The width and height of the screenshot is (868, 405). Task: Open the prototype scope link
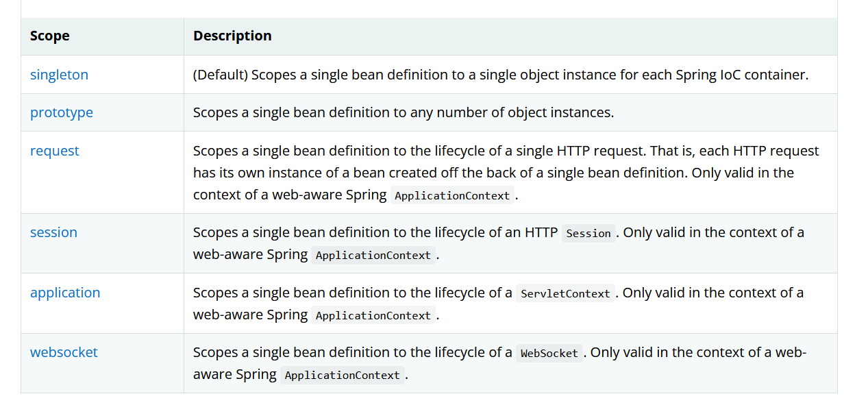coord(62,112)
